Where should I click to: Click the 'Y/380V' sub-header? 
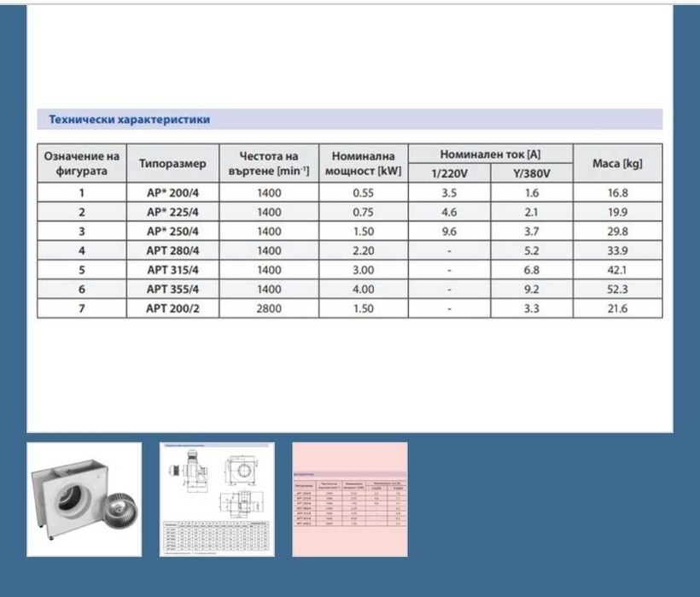[x=532, y=173]
